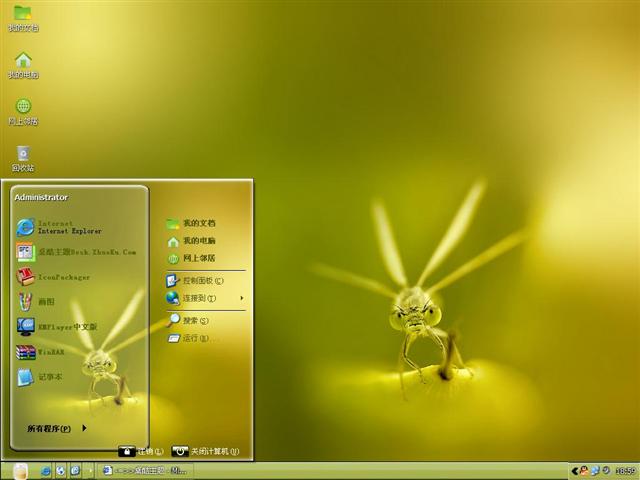Launch IconPackager from the Start menu
This screenshot has width=640, height=480.
(x=53, y=277)
